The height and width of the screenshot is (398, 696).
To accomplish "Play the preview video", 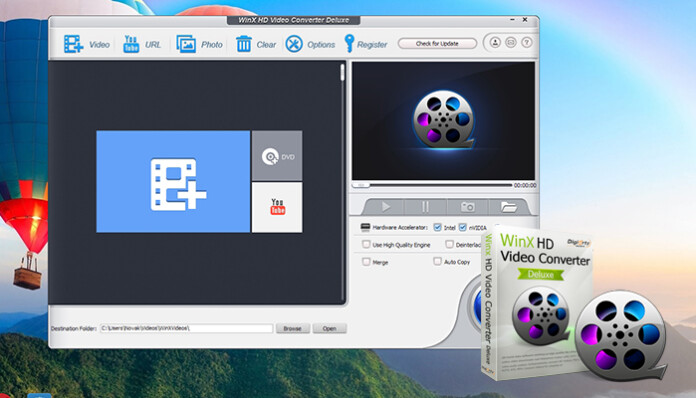I will tap(385, 206).
